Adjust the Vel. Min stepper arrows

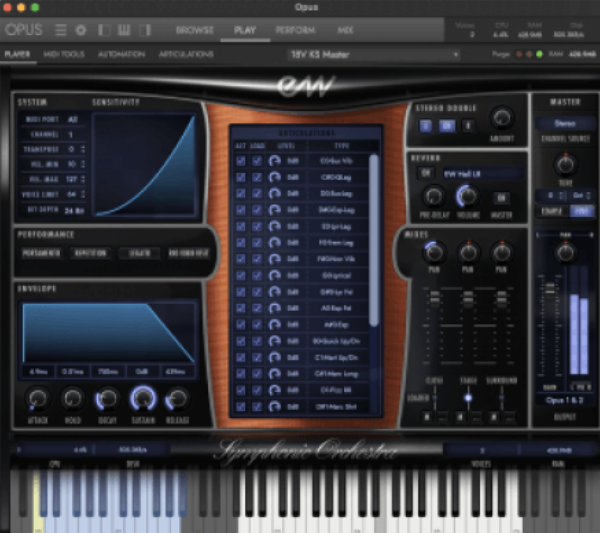tap(83, 164)
